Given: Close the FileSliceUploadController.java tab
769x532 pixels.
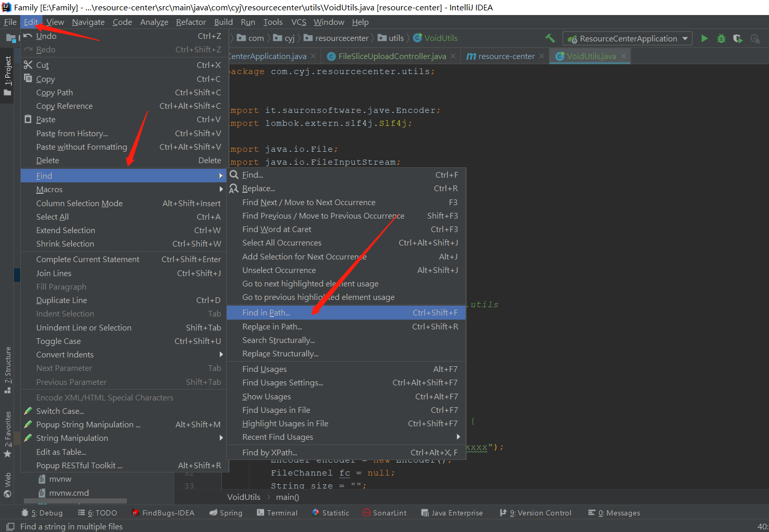Looking at the screenshot, I should click(453, 56).
